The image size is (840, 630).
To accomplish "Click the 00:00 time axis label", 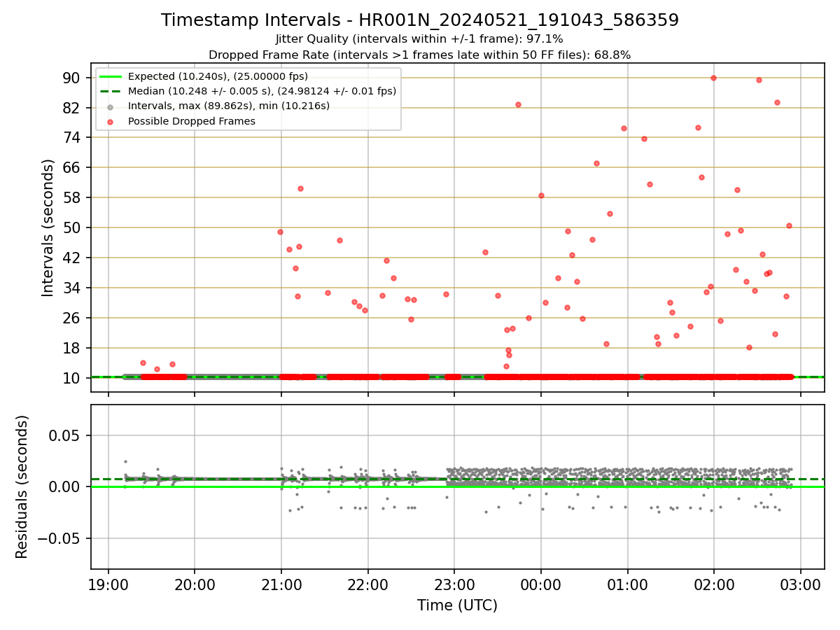I will pyautogui.click(x=541, y=585).
